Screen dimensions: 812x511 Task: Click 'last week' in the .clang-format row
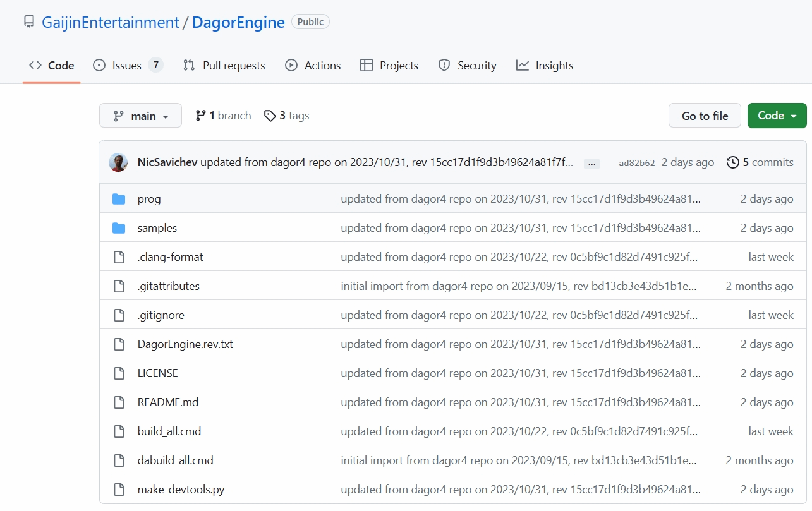771,257
